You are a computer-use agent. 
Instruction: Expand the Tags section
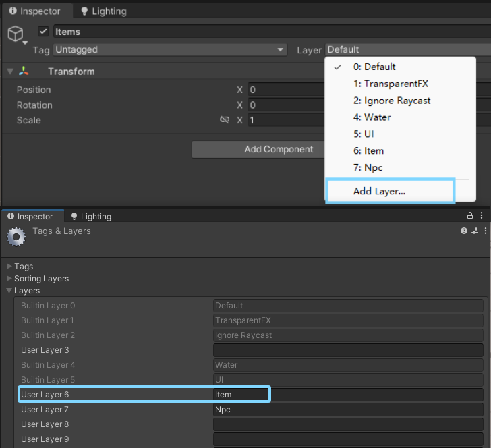[9, 267]
